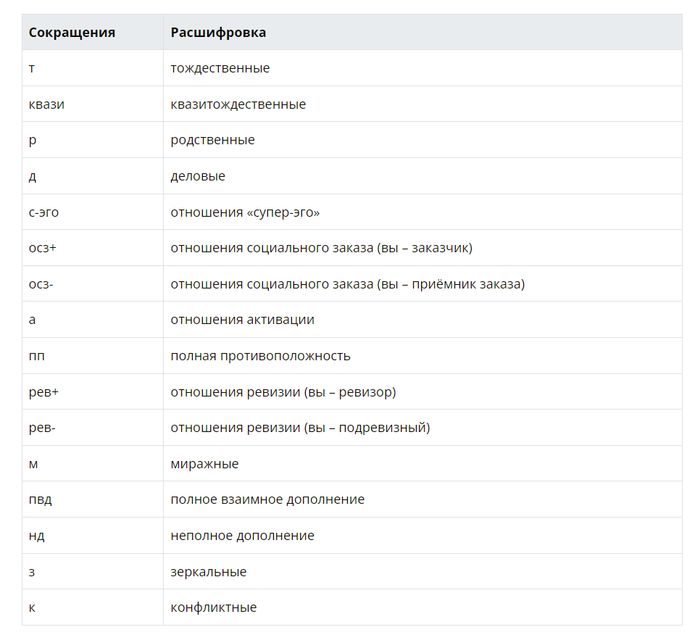
Task: Click "отношения активации" cell
Action: click(242, 320)
